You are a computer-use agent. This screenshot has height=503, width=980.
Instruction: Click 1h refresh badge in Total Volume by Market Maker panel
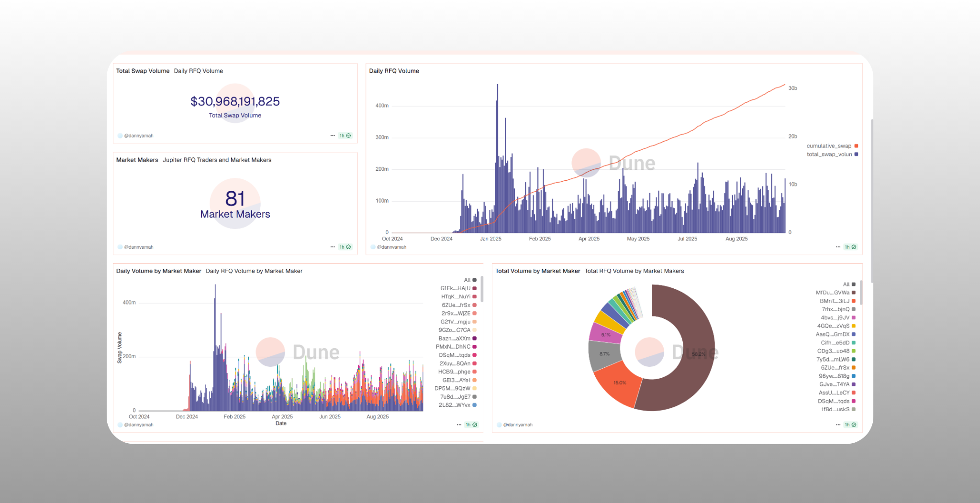pos(850,425)
